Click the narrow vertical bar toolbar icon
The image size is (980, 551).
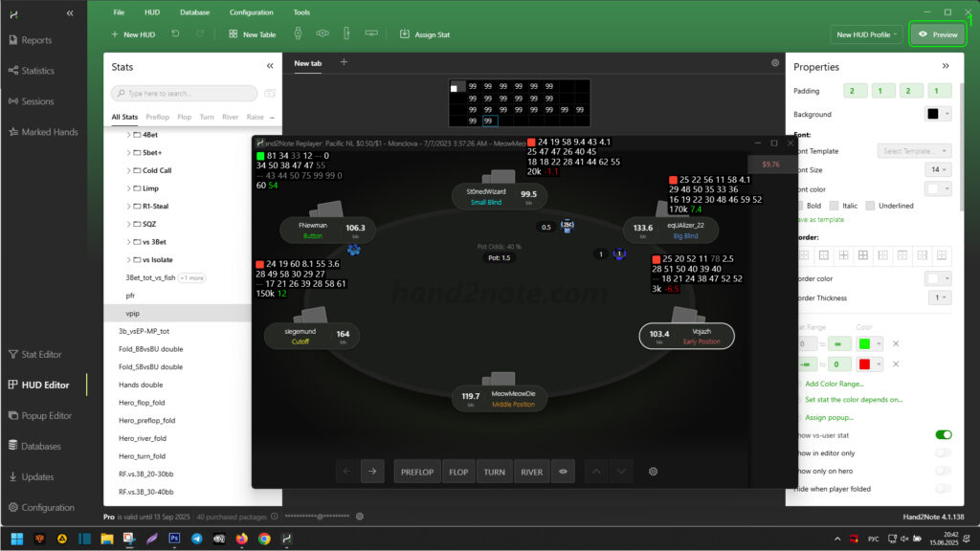coord(346,33)
